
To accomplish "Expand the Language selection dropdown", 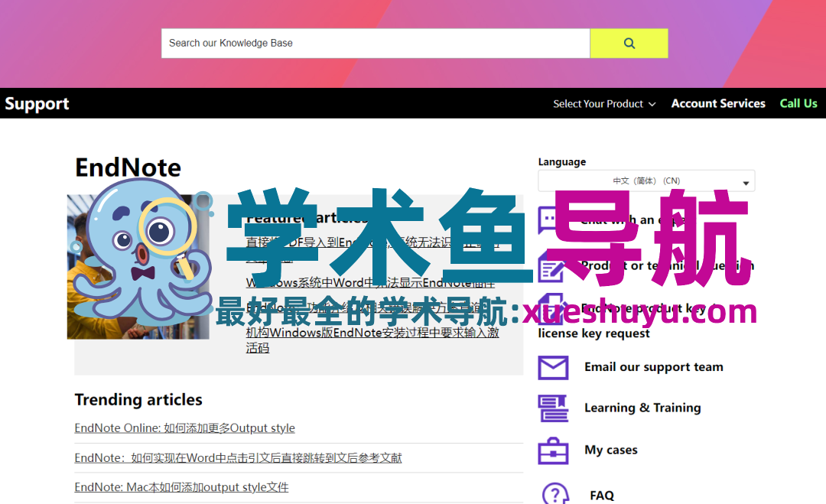I will [646, 180].
